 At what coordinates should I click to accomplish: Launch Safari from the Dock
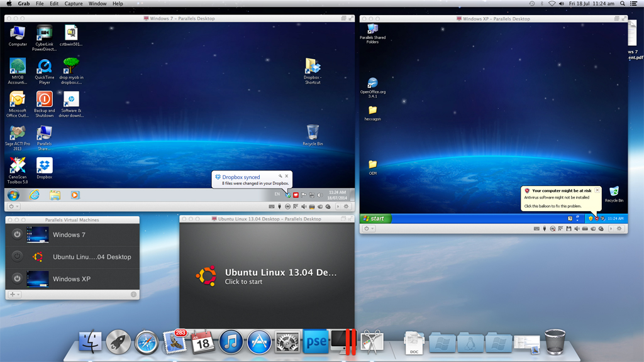147,341
